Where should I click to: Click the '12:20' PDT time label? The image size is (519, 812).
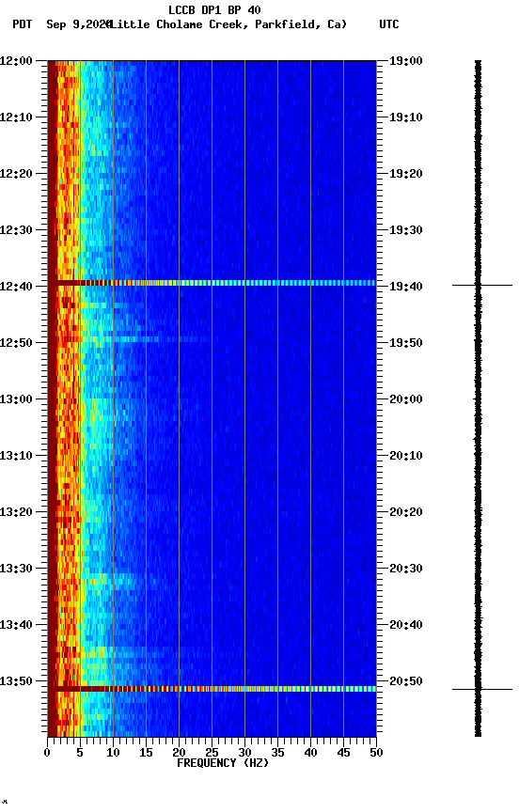coord(16,174)
